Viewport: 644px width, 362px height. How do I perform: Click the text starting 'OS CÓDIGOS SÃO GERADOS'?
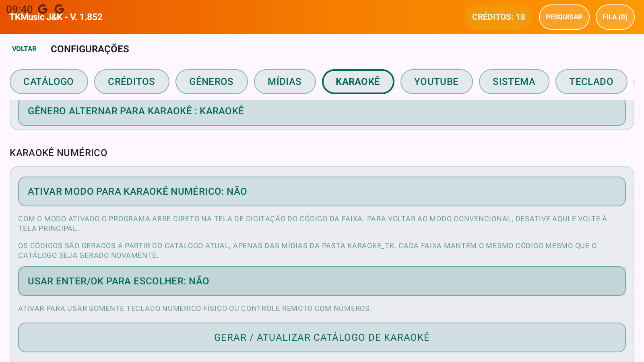307,251
